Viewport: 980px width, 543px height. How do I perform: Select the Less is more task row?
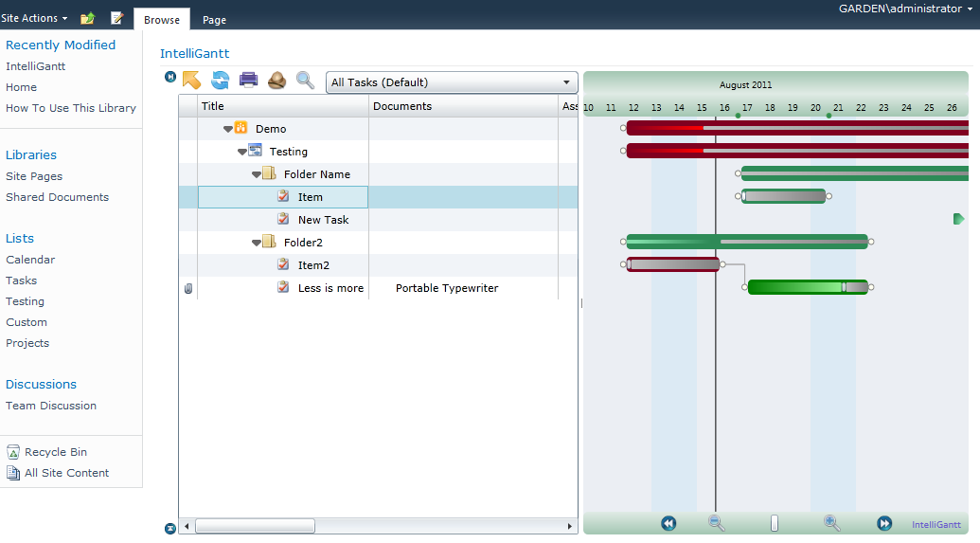(x=378, y=288)
